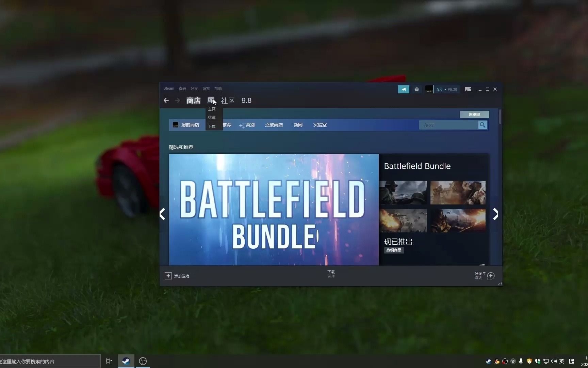Click bottom-right Battlefield screenshot thumbnail
The height and width of the screenshot is (368, 588).
point(458,220)
